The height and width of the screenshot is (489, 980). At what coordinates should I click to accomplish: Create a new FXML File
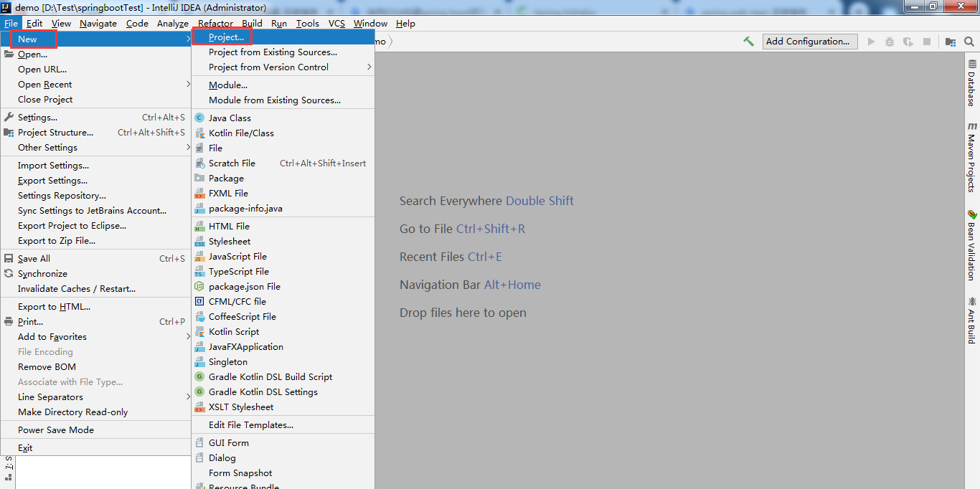(x=283, y=193)
